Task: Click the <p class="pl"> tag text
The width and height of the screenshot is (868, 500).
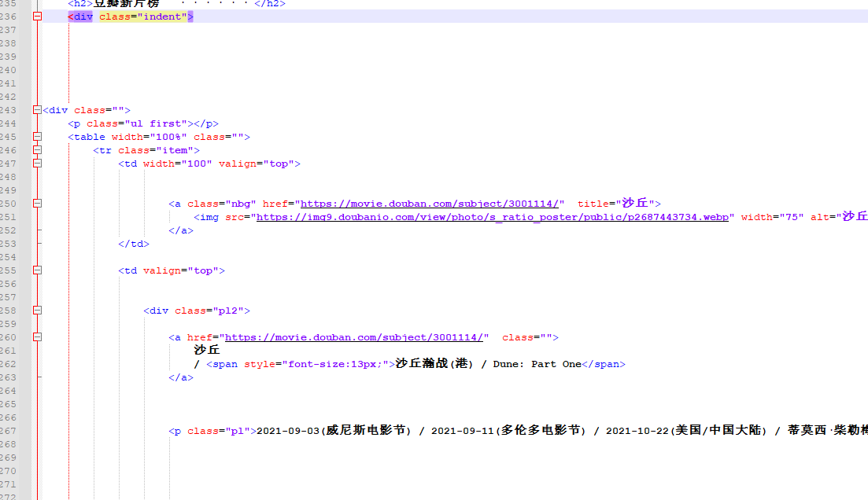Action: tap(212, 431)
